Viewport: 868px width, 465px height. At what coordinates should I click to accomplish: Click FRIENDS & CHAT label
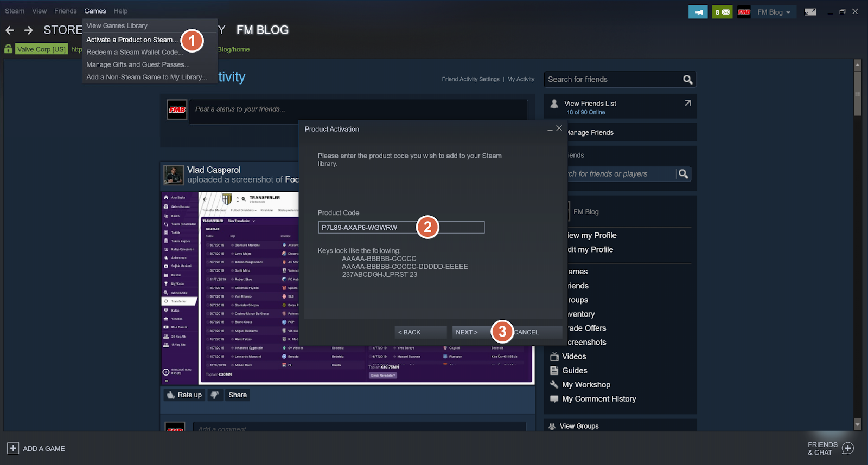[822, 449]
